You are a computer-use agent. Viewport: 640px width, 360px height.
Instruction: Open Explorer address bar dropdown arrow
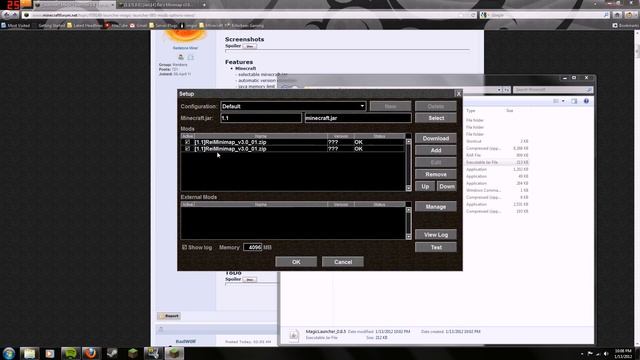499,89
